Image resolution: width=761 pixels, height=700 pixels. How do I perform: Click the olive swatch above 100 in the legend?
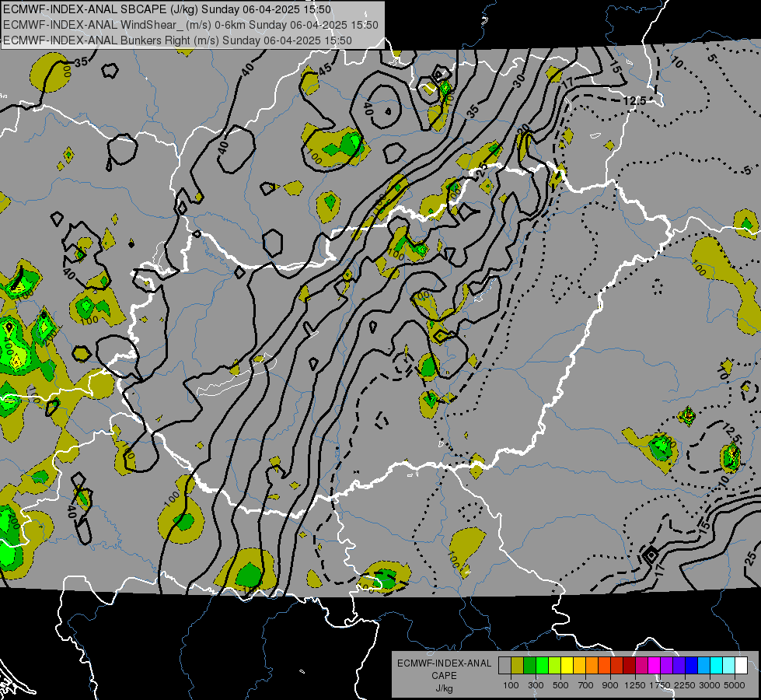[x=518, y=665]
